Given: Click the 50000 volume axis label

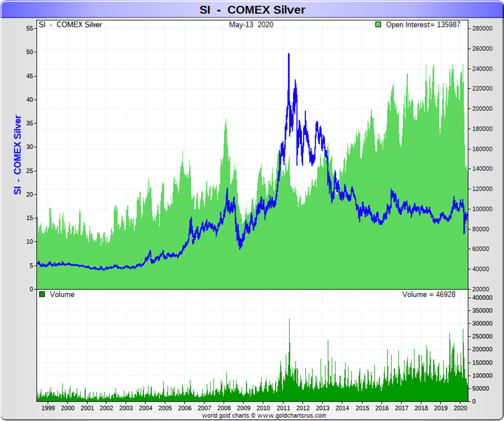Looking at the screenshot, I should pyautogui.click(x=480, y=389).
